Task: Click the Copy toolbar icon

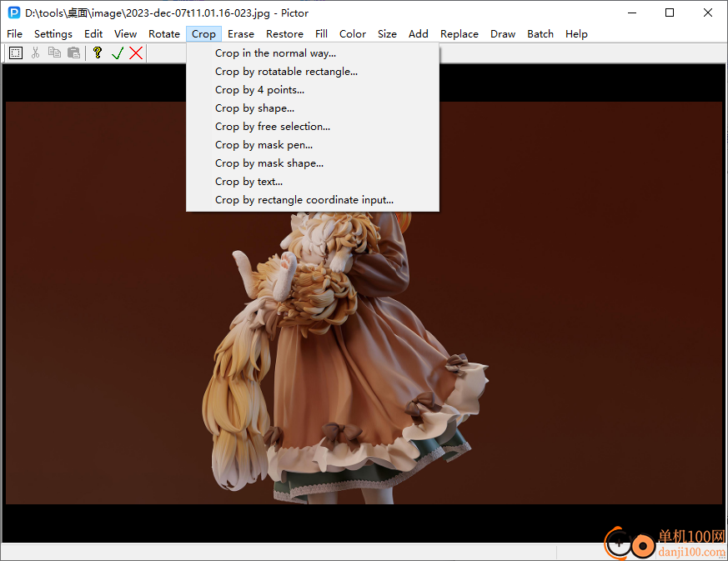Action: click(54, 53)
